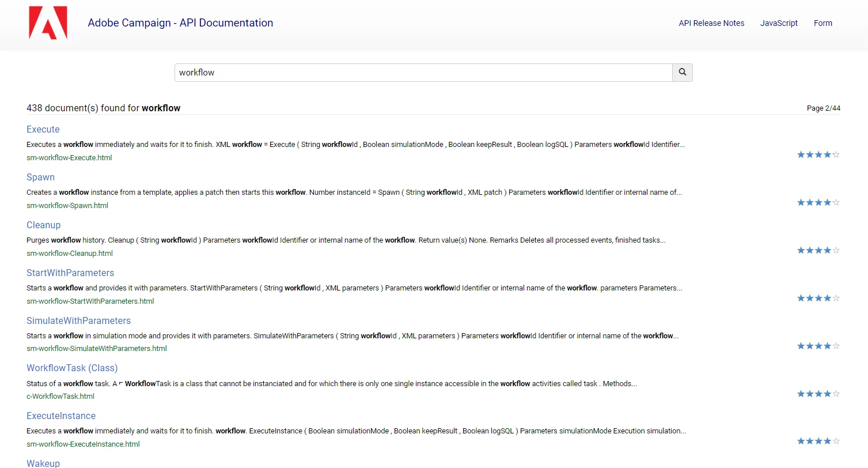
Task: Open the WorkflowTask (Class) result link
Action: [x=72, y=368]
